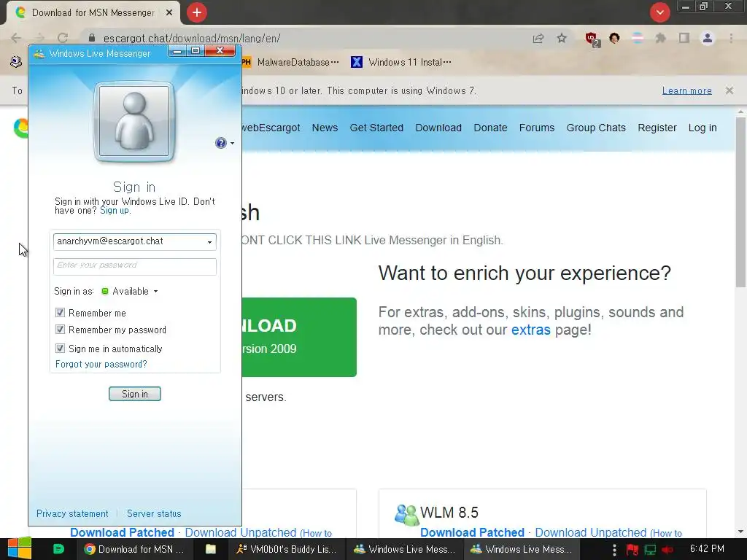Click the red flag icon in the system tray
Screen dimensions: 747x560
coord(632,550)
